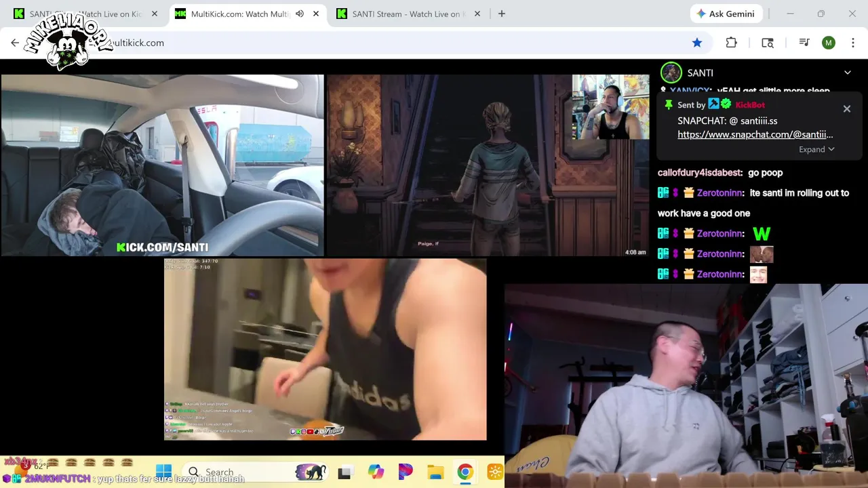Click the W emote sent by Zerotoninn
Viewport: 868px width, 488px height.
coord(762,234)
